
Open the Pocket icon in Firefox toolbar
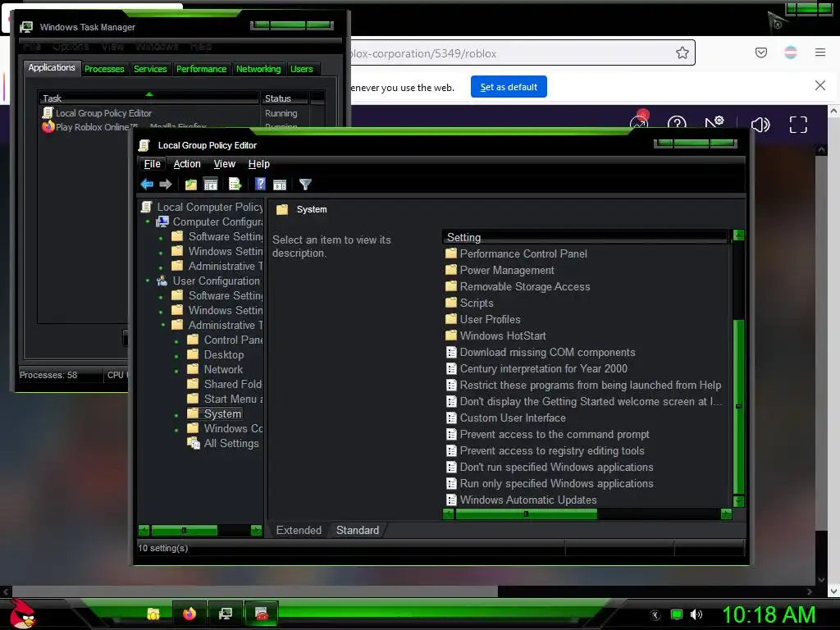761,52
